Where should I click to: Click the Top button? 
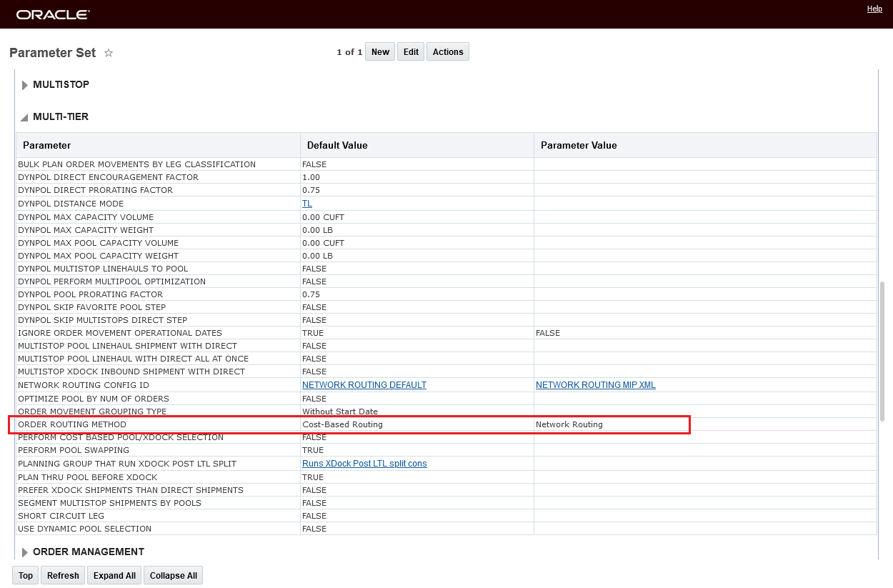(x=26, y=575)
